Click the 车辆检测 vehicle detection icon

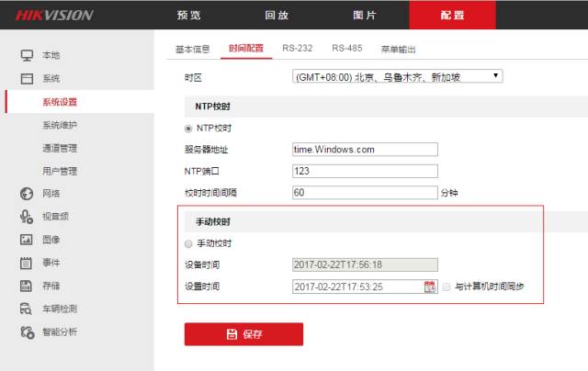[x=27, y=309]
